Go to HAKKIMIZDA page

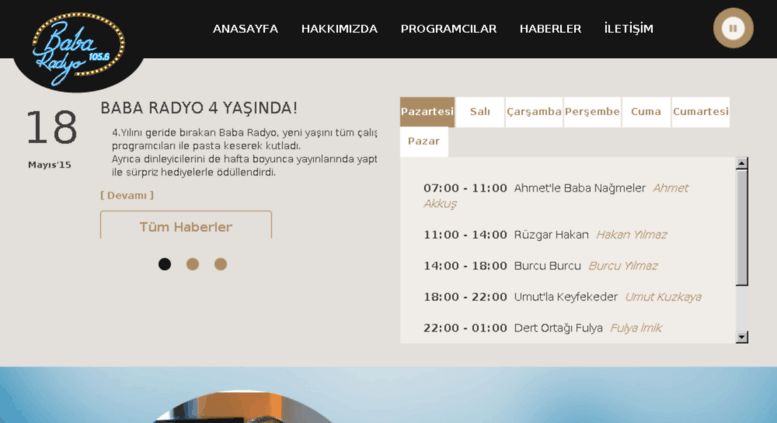tap(339, 29)
